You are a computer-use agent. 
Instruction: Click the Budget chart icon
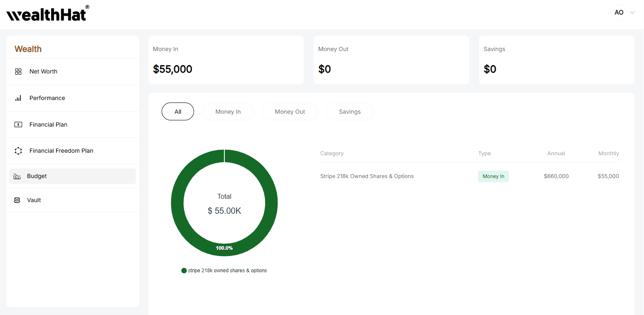pyautogui.click(x=17, y=176)
